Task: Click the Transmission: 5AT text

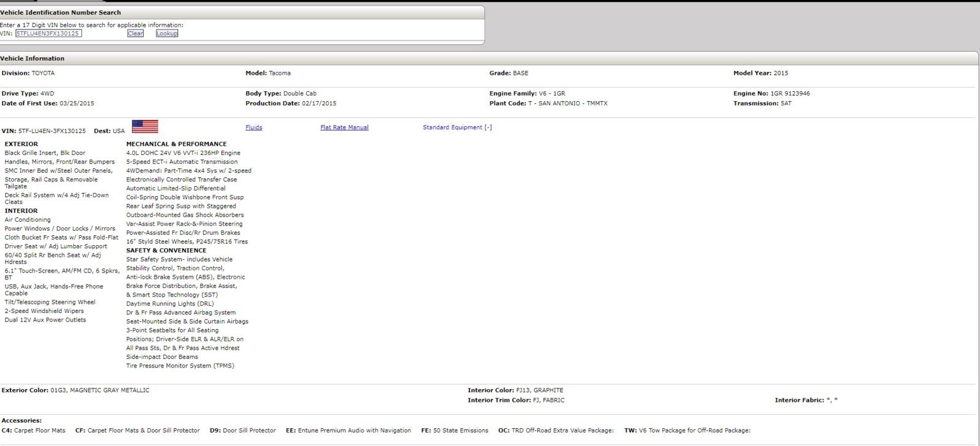Action: point(762,104)
